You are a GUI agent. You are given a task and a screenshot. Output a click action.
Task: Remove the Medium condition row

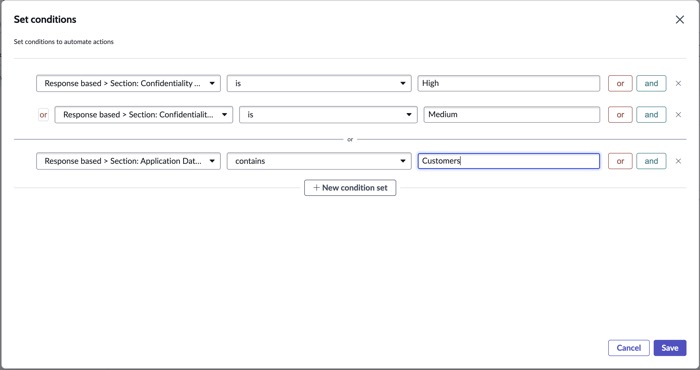[x=678, y=115]
